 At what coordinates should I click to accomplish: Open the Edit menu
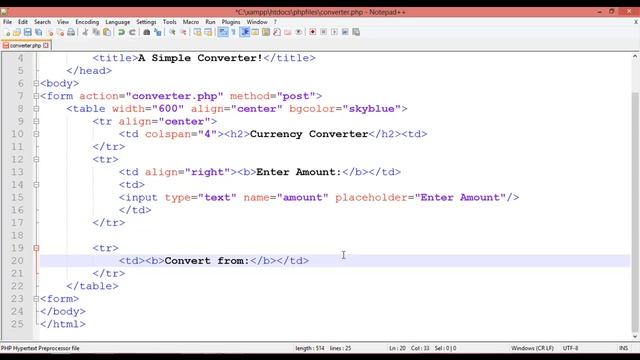pyautogui.click(x=23, y=22)
